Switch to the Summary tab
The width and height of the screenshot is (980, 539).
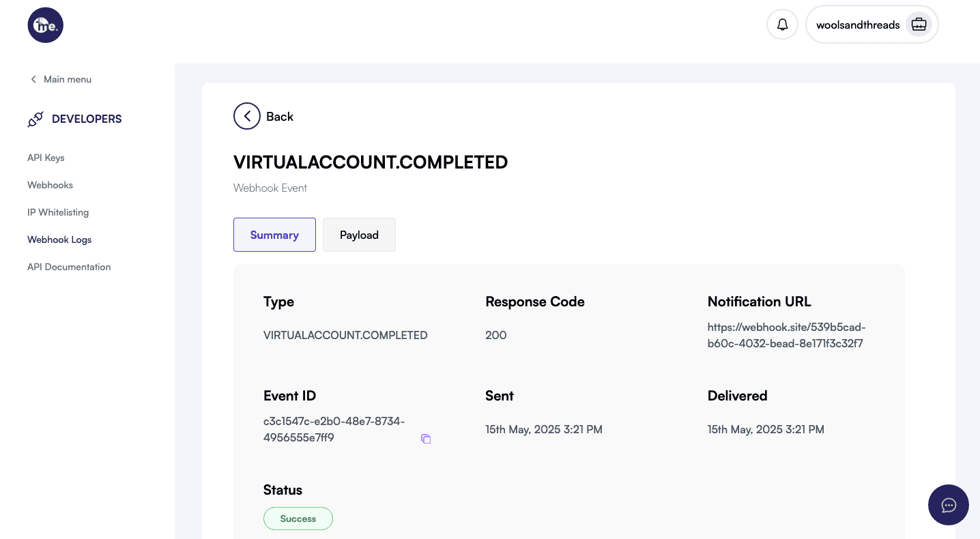[x=274, y=235]
